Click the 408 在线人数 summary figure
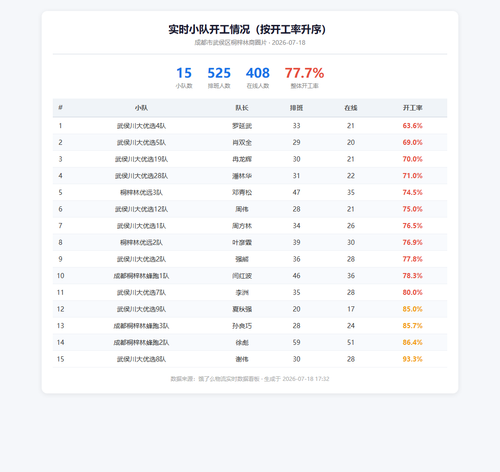500x472 pixels. coord(258,78)
